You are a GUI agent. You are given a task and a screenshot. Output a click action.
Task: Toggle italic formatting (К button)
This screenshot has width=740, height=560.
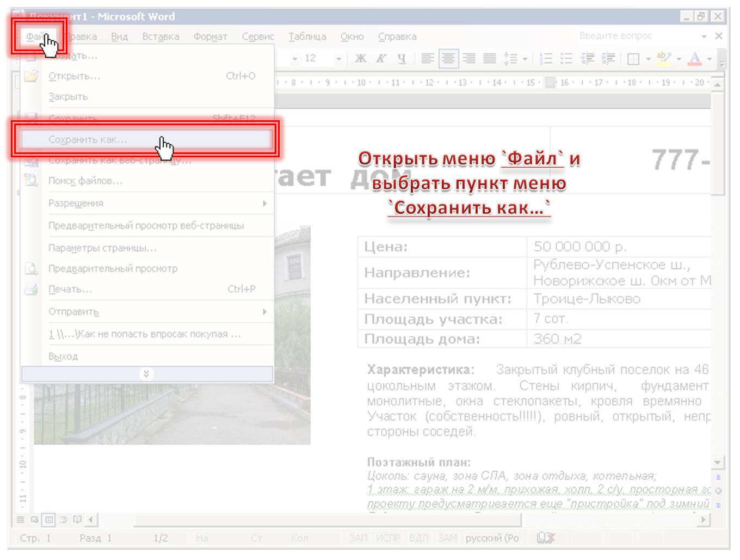[x=381, y=58]
